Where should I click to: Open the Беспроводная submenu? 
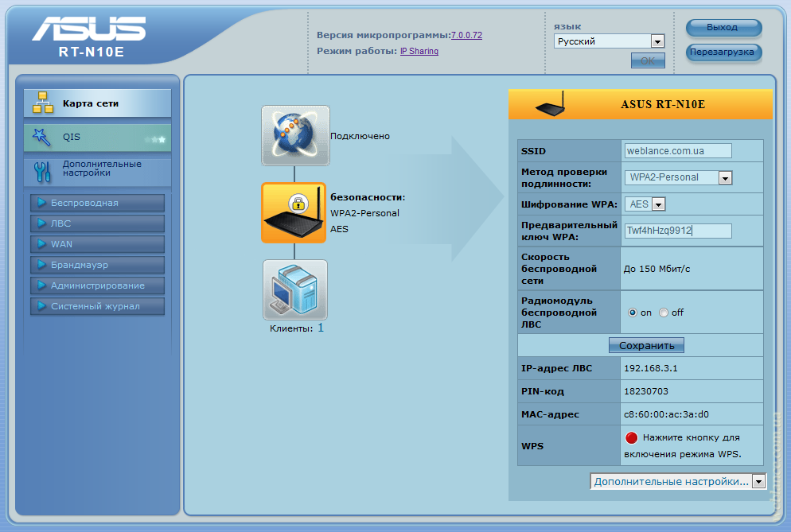click(97, 203)
